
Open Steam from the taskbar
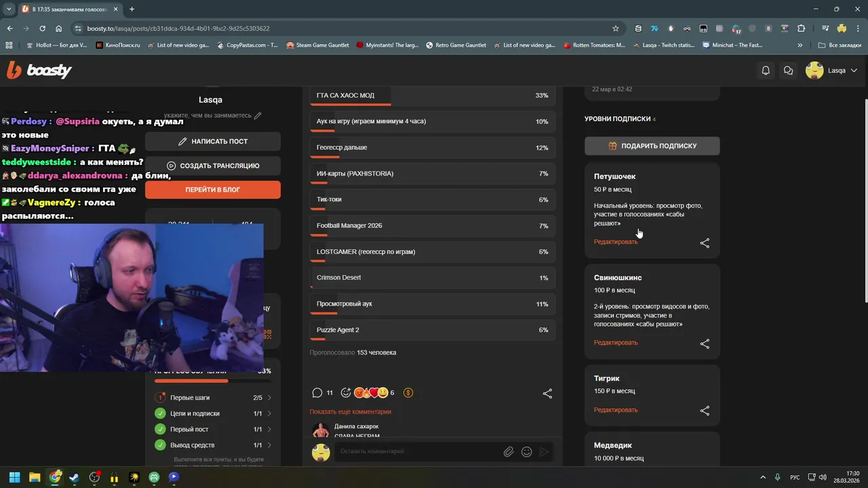pyautogui.click(x=74, y=477)
